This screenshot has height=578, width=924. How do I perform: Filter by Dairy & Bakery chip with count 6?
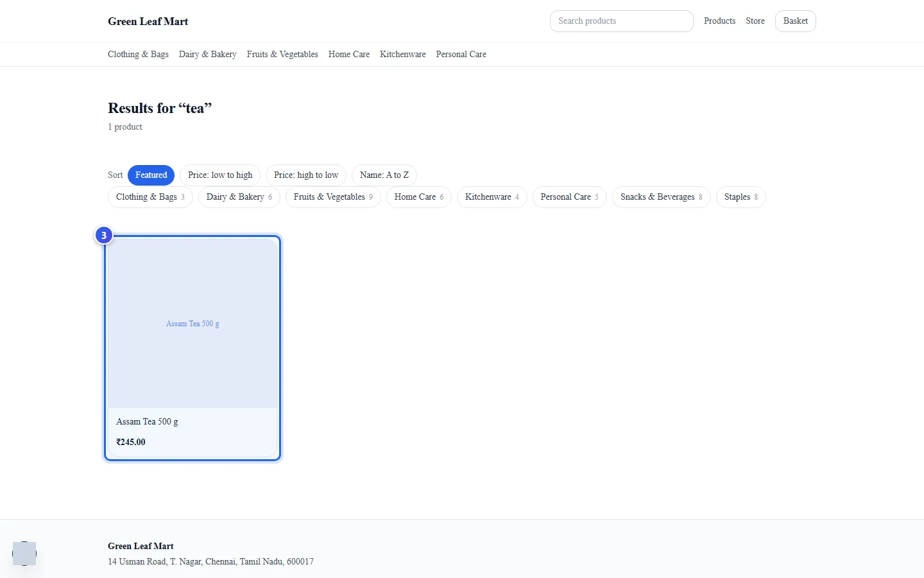click(239, 197)
